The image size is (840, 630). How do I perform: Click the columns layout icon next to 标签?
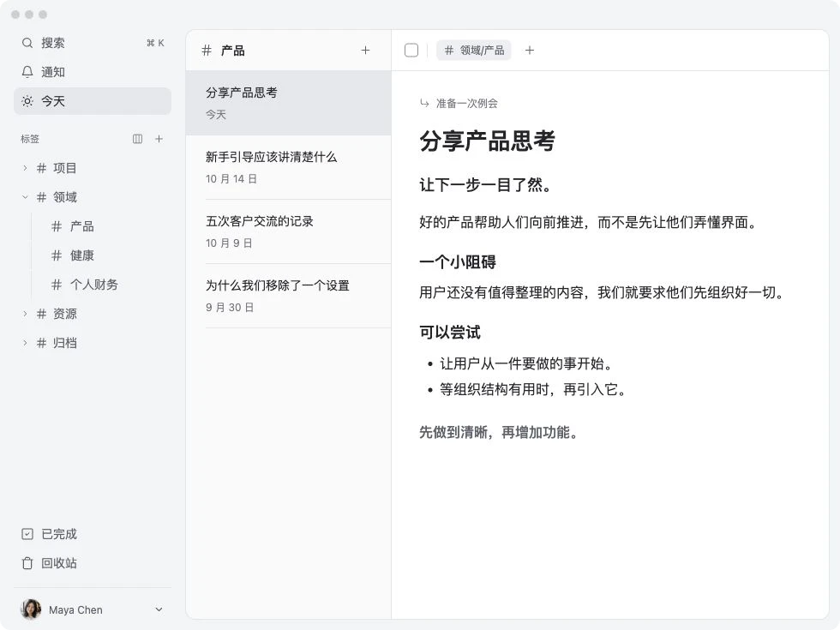138,139
